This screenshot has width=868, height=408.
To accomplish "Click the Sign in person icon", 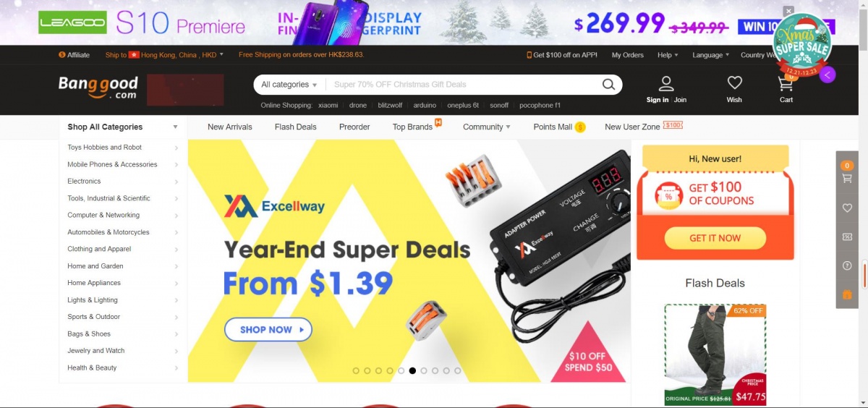I will [666, 83].
